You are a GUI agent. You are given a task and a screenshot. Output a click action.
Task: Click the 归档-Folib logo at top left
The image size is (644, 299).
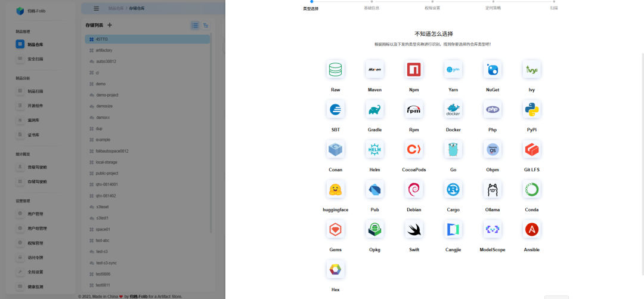point(31,11)
